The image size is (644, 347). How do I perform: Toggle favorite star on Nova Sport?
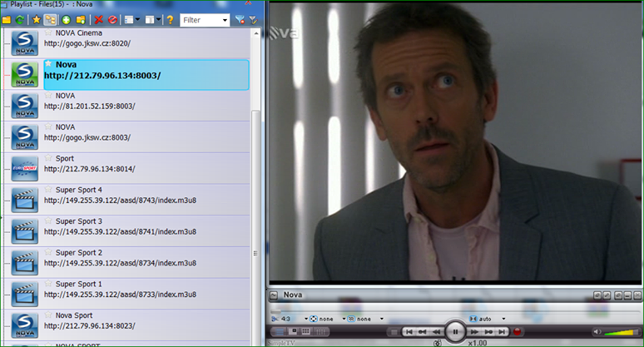click(48, 315)
